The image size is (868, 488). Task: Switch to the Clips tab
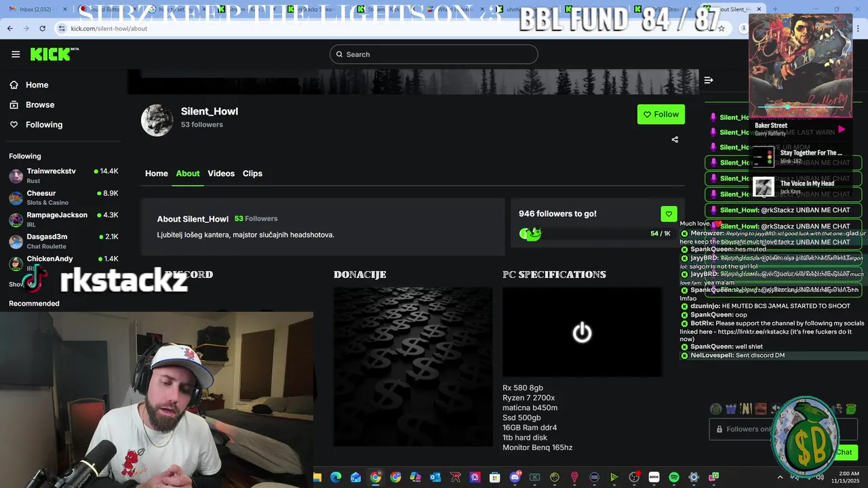pyautogui.click(x=252, y=174)
